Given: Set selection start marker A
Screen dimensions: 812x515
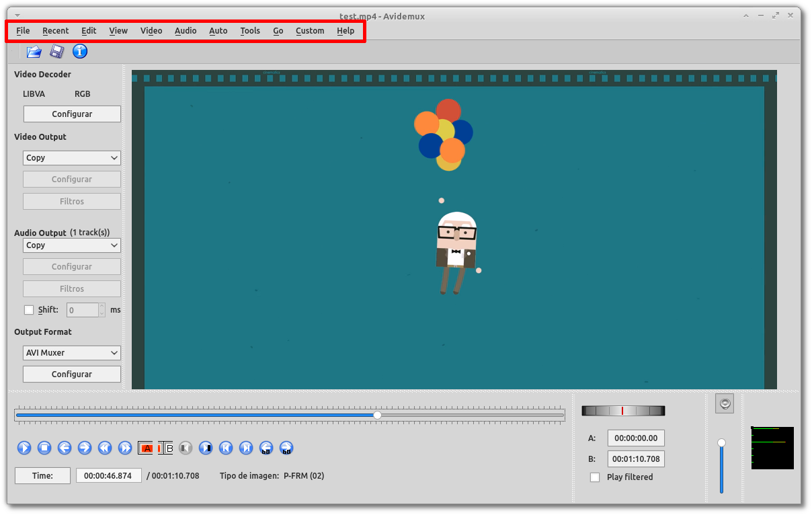Looking at the screenshot, I should (147, 448).
